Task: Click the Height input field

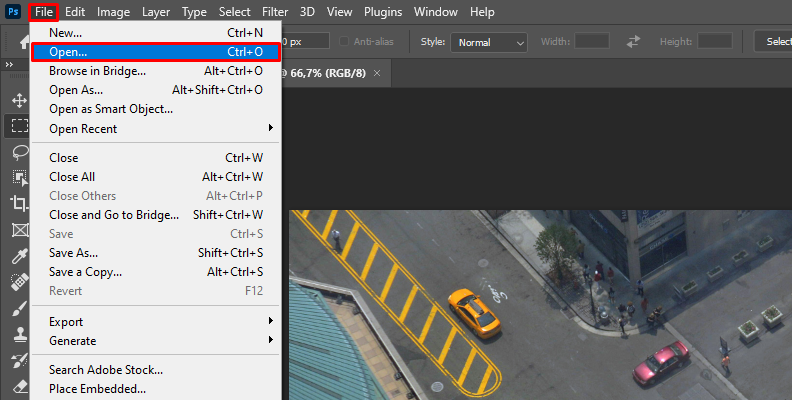Action: coord(715,41)
